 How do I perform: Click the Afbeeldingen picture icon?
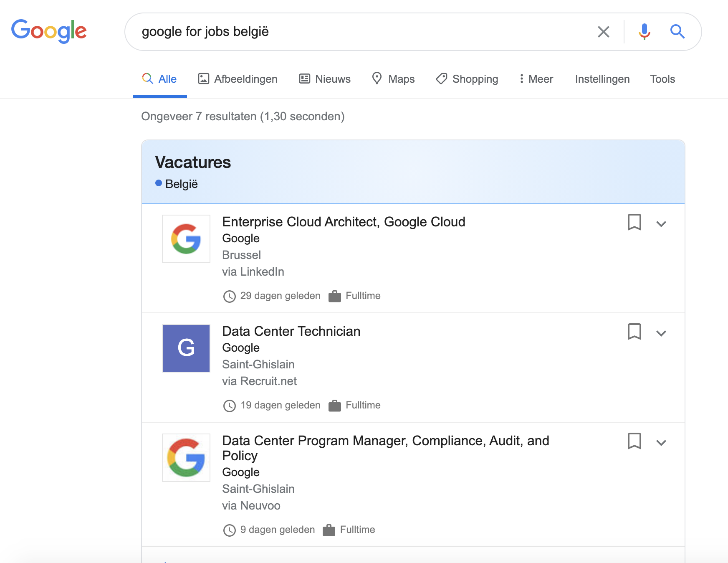[x=203, y=79]
